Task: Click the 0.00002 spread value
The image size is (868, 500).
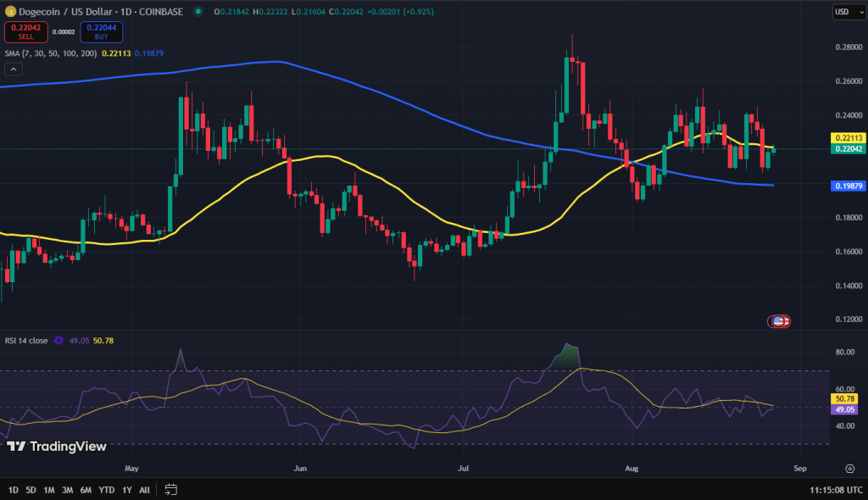Action: 64,32
